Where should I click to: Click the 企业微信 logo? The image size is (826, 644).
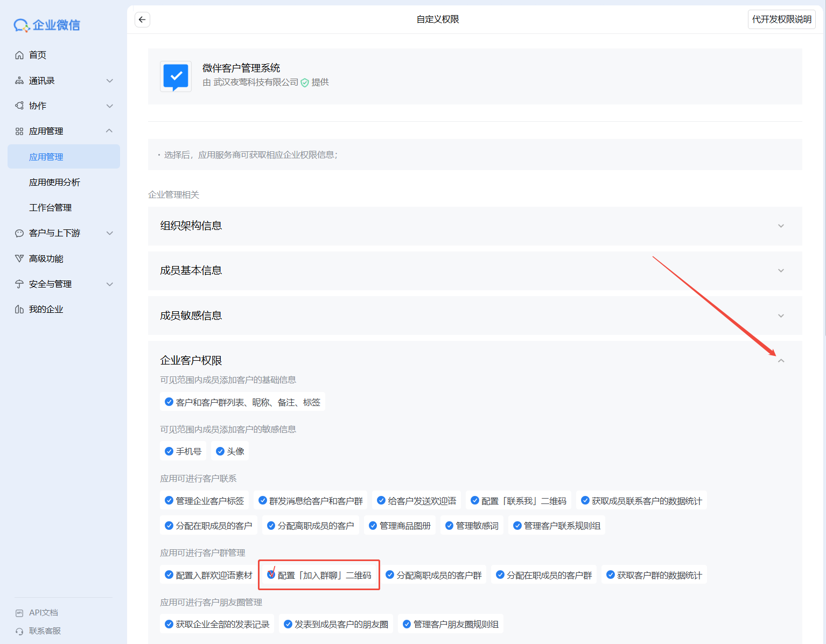tap(47, 25)
